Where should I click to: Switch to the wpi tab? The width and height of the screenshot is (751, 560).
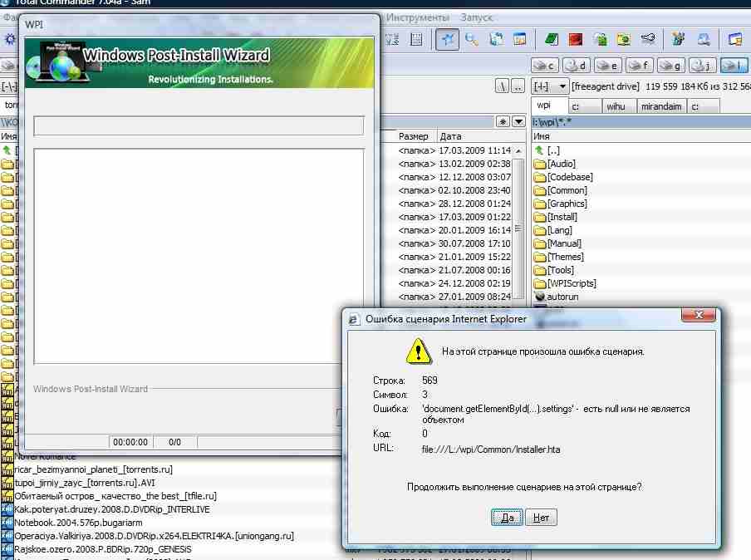tap(550, 106)
